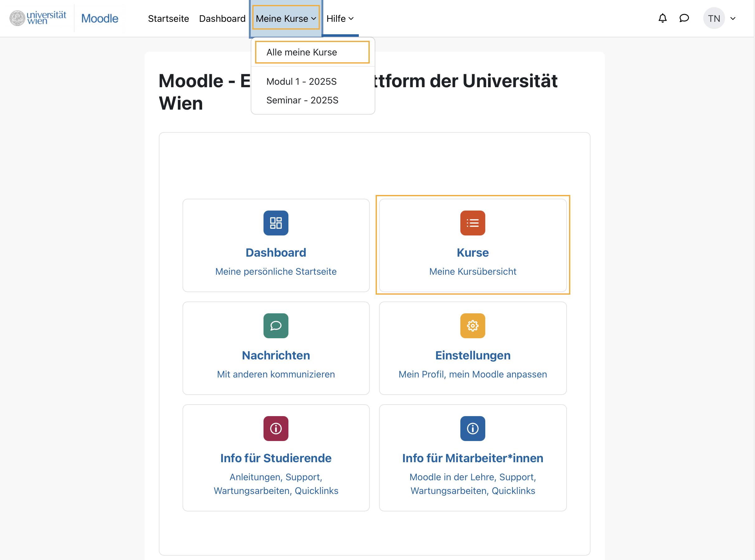Screen dimensions: 755x560
Task: Expand the Hilfe dropdown menu
Action: [x=340, y=19]
